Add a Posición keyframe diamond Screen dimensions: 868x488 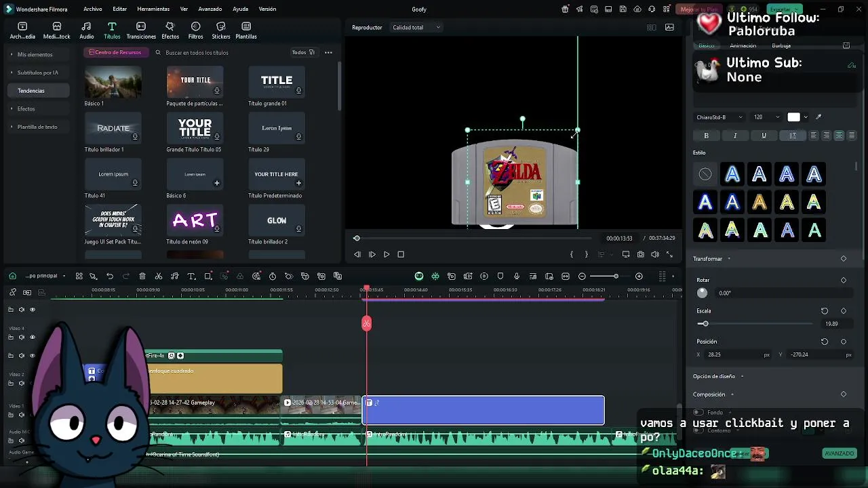coord(844,342)
